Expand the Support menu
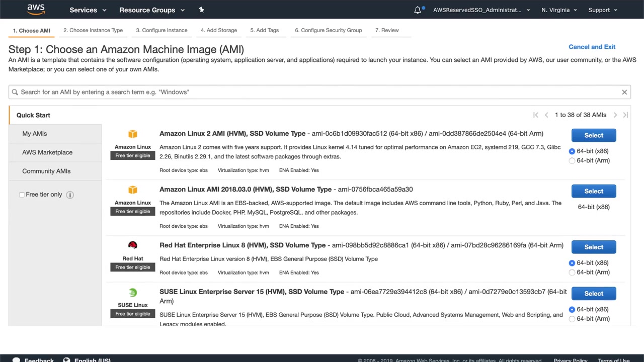 (603, 10)
